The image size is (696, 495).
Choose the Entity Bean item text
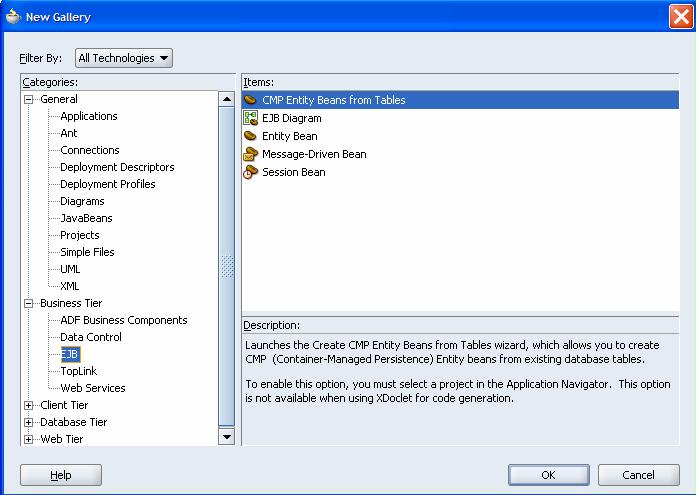pyautogui.click(x=289, y=136)
